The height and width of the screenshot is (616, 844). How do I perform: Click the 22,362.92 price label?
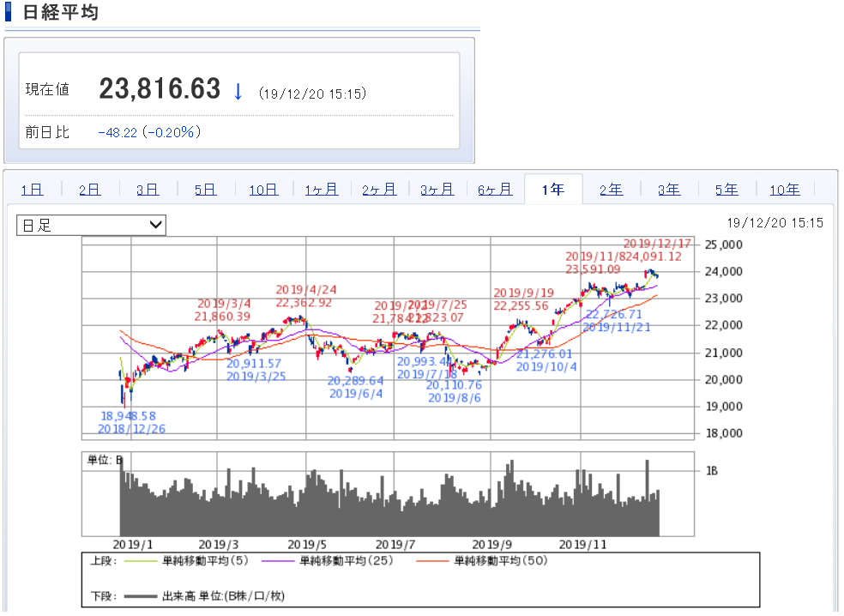(304, 303)
